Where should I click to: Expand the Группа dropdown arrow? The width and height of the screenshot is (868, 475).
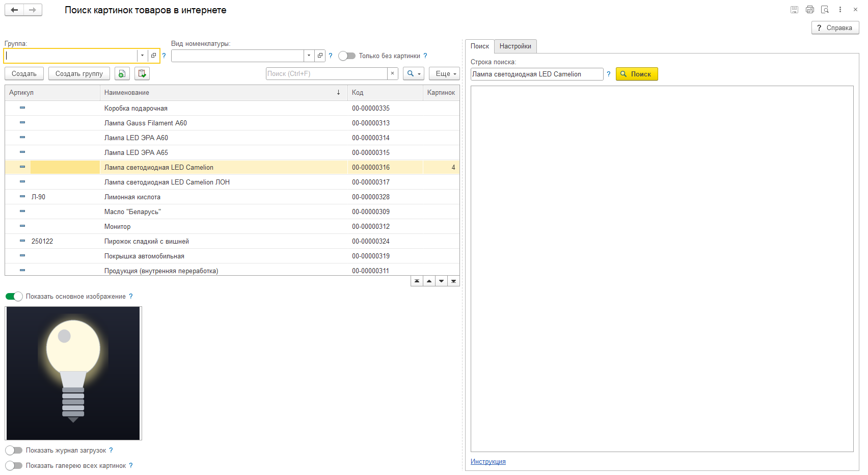coord(142,56)
